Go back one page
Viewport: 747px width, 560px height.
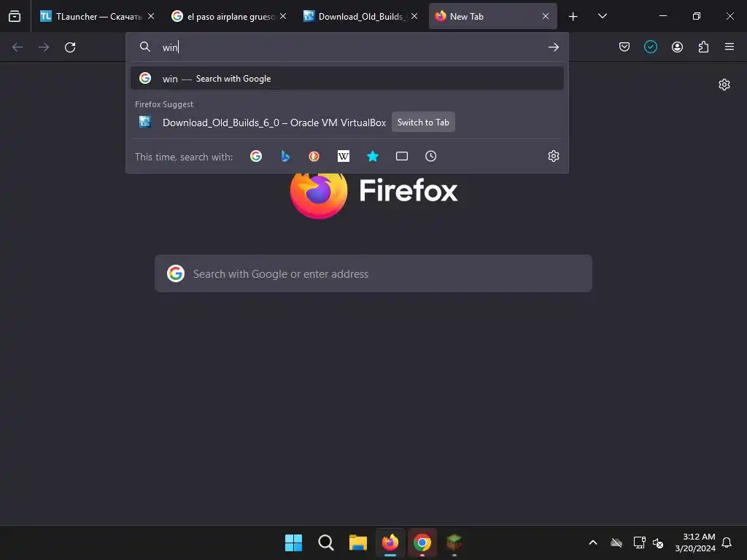(x=18, y=47)
